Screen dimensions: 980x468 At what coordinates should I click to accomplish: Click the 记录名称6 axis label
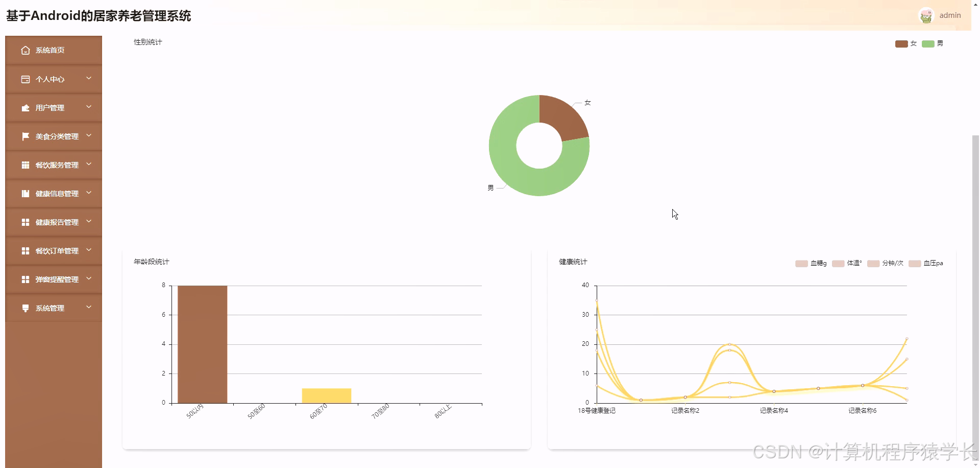tap(863, 411)
